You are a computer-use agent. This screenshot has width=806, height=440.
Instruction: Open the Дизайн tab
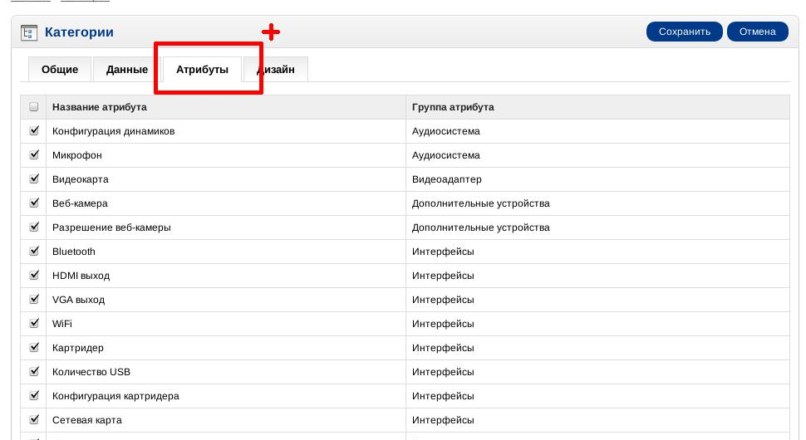(x=277, y=69)
